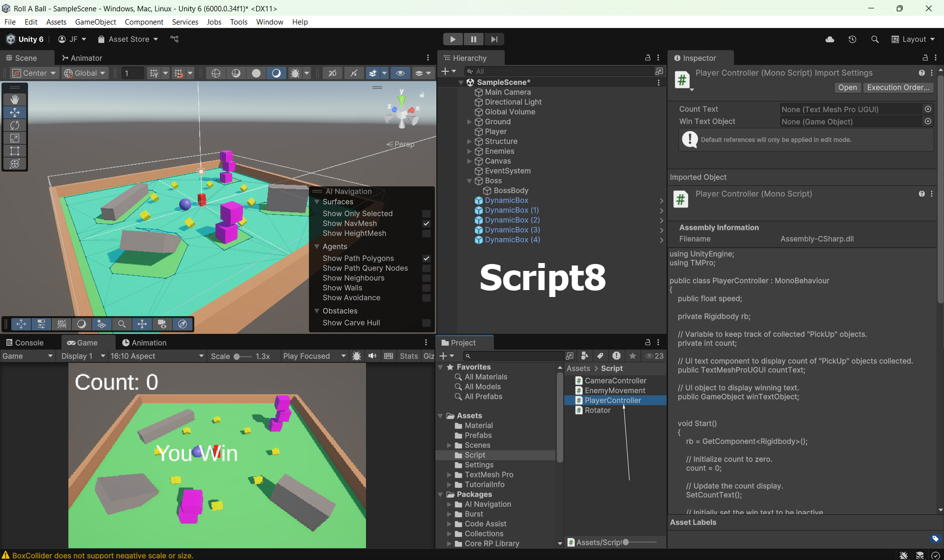Disable the Show Path Polygons checkbox
Viewport: 944px width, 560px height.
pos(426,259)
